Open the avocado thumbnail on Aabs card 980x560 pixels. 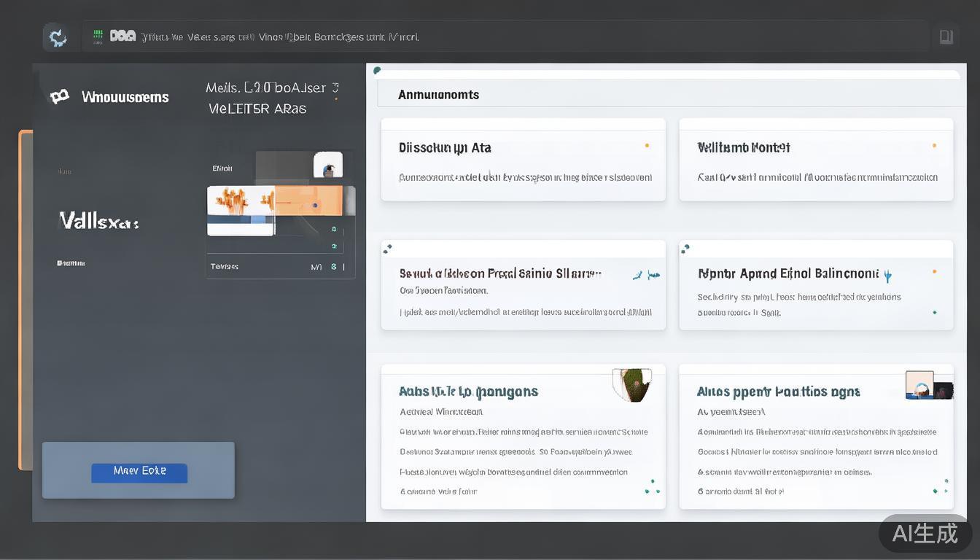[631, 384]
